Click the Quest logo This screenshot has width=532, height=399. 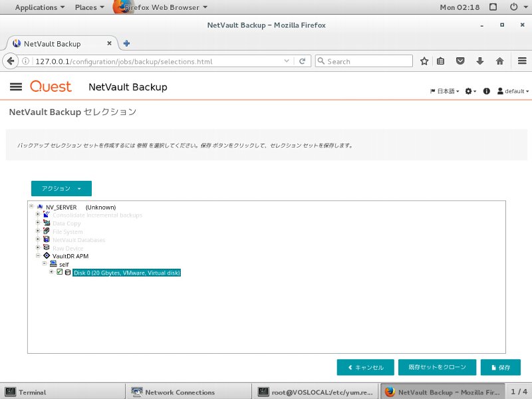coord(51,86)
